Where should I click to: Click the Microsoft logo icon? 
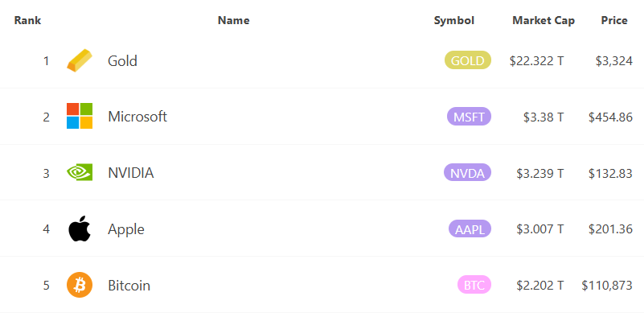(x=80, y=116)
